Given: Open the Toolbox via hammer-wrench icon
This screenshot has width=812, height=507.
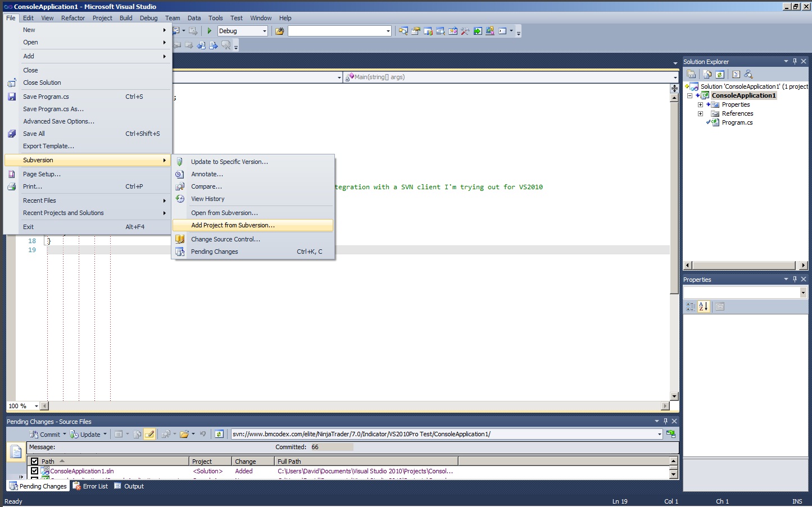Looking at the screenshot, I should click(465, 31).
